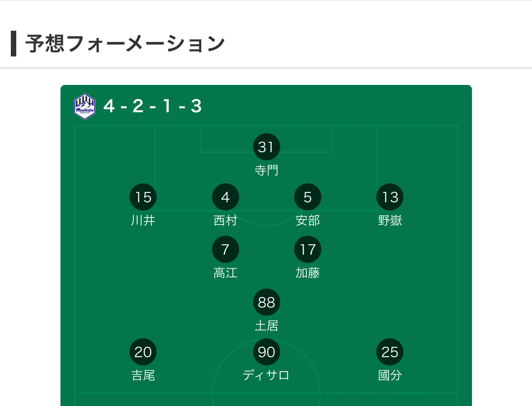The image size is (532, 406).
Task: Click the 予想フォーメーション heading
Action: (x=125, y=44)
